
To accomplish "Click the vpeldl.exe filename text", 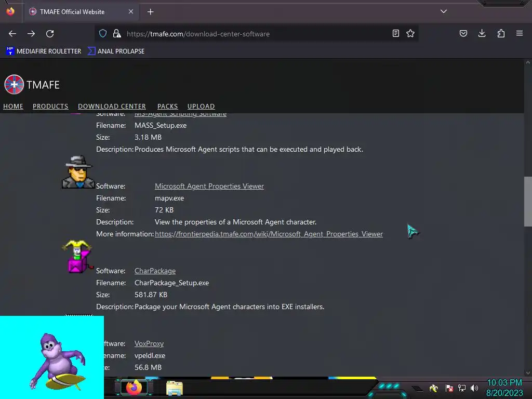I will [x=150, y=355].
